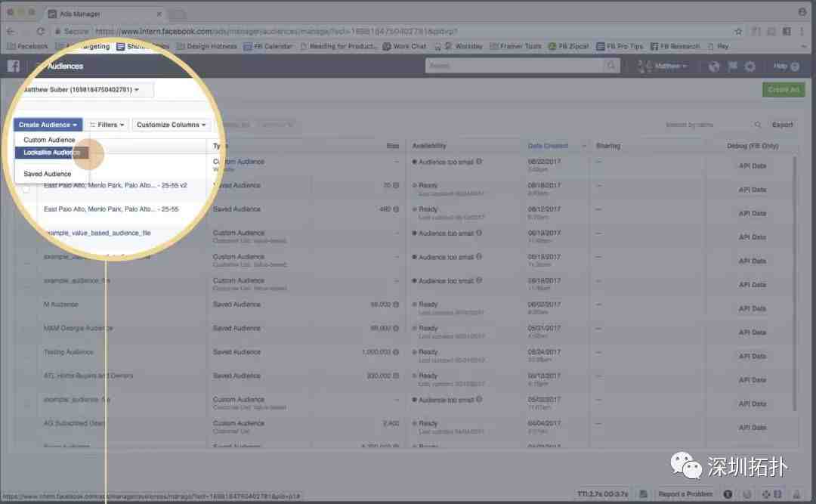816x504 pixels.
Task: Click the Facebook logo icon
Action: click(x=14, y=66)
